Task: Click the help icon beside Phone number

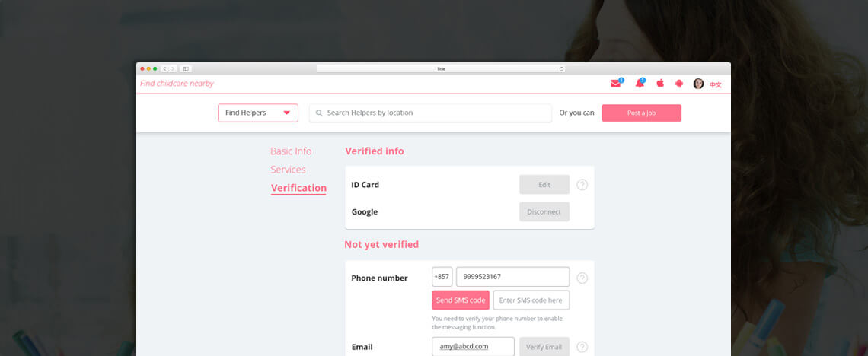Action: click(x=582, y=278)
